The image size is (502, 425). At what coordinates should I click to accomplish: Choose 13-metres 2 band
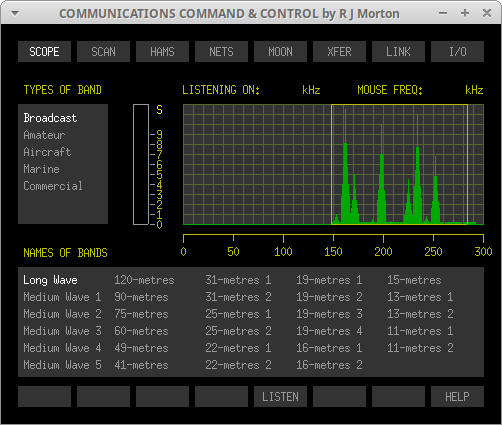[x=420, y=314]
